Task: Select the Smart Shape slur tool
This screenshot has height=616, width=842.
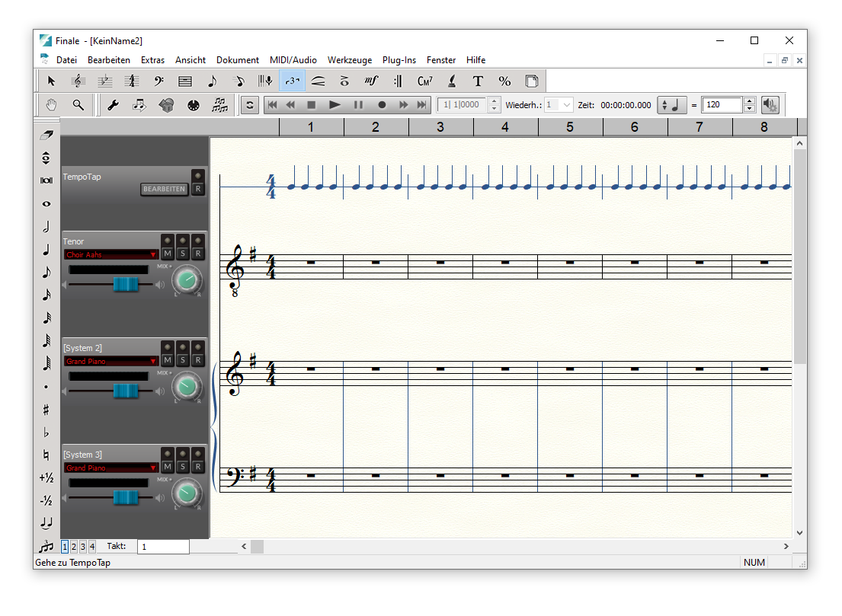Action: 319,81
